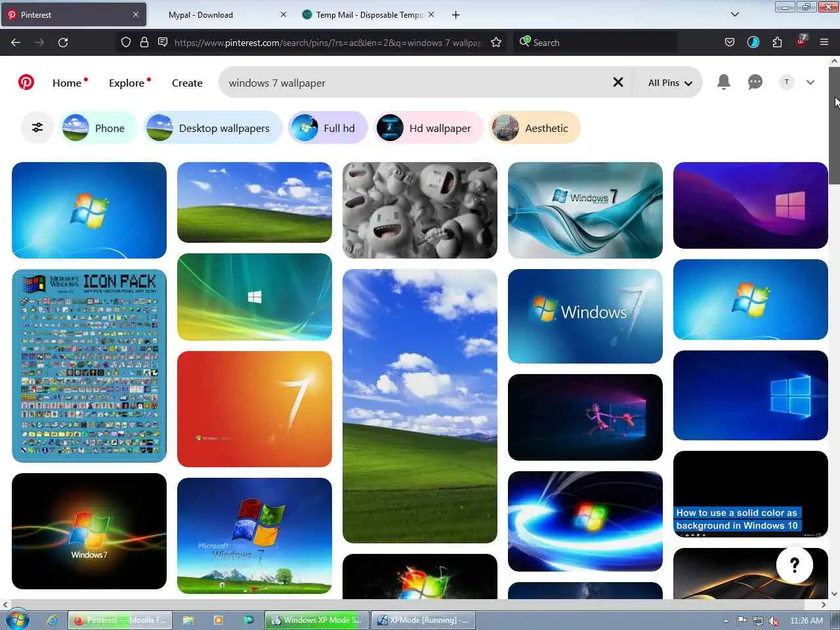Close the Temp Mail tab
The image size is (840, 630).
point(431,14)
